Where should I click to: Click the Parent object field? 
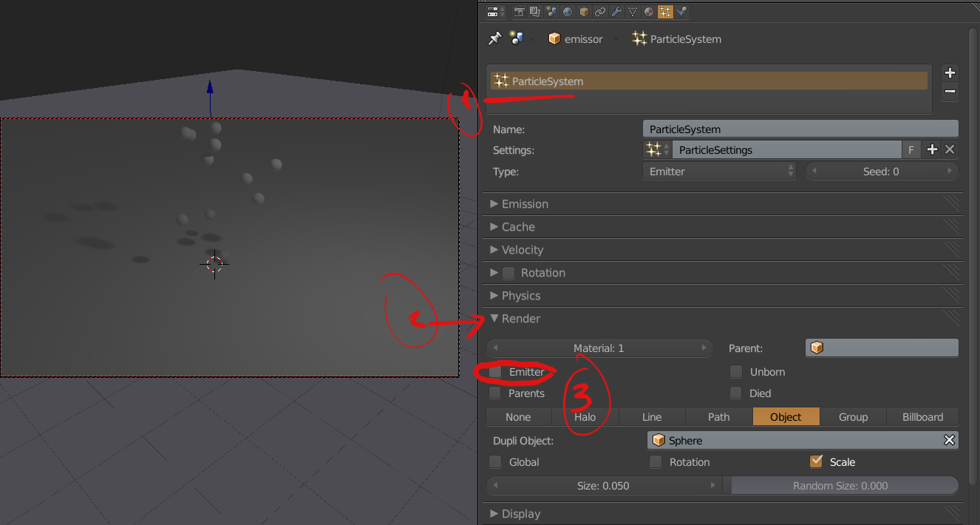(x=882, y=348)
